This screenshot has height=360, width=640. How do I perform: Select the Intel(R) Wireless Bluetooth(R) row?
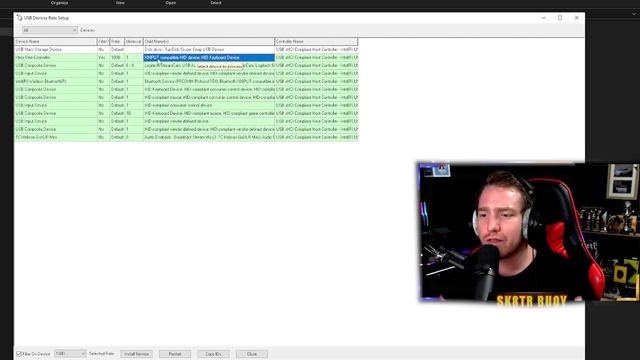[x=186, y=81]
